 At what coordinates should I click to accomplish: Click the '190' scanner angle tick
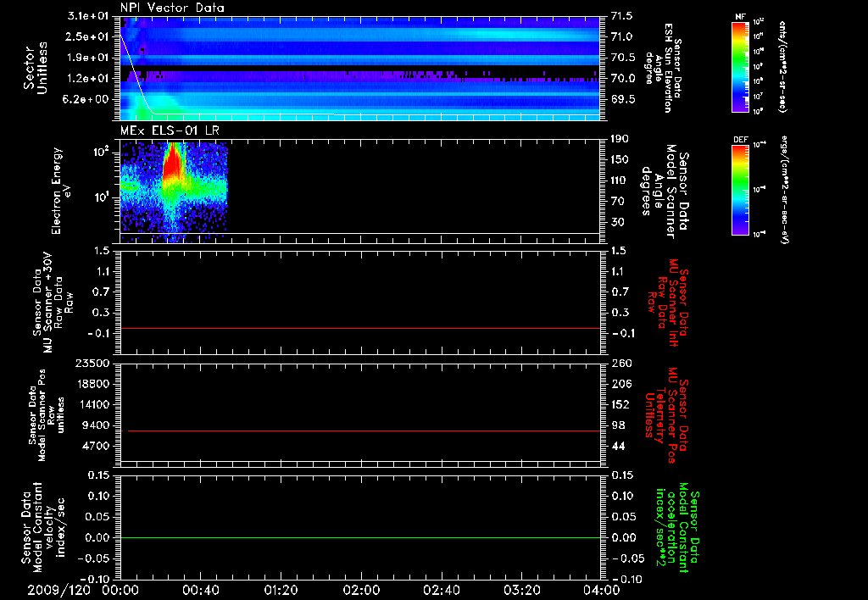click(620, 139)
